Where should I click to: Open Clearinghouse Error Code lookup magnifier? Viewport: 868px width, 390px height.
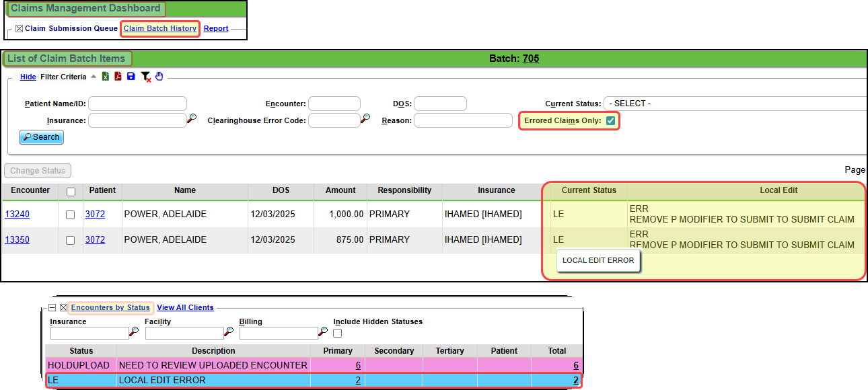pos(365,119)
